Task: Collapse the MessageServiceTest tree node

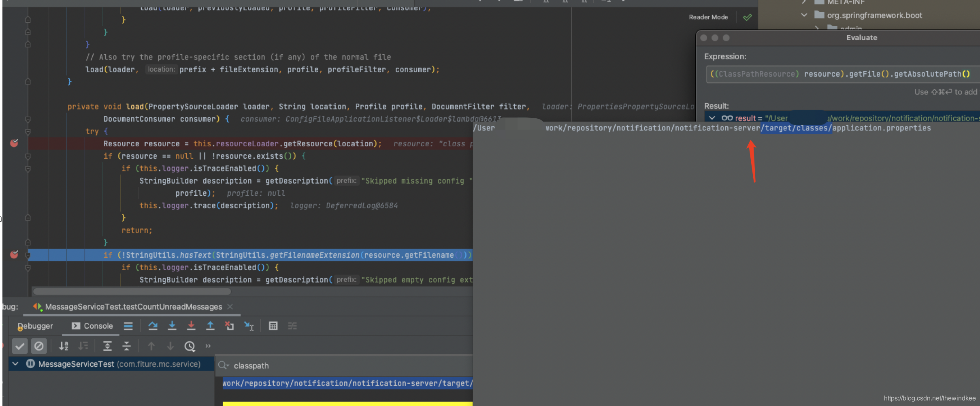Action: point(15,363)
